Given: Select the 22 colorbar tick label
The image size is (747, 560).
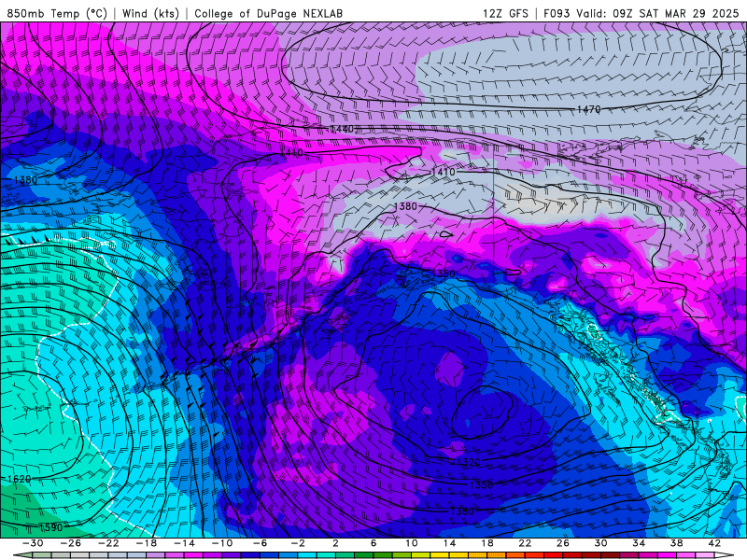Looking at the screenshot, I should click(x=525, y=543).
